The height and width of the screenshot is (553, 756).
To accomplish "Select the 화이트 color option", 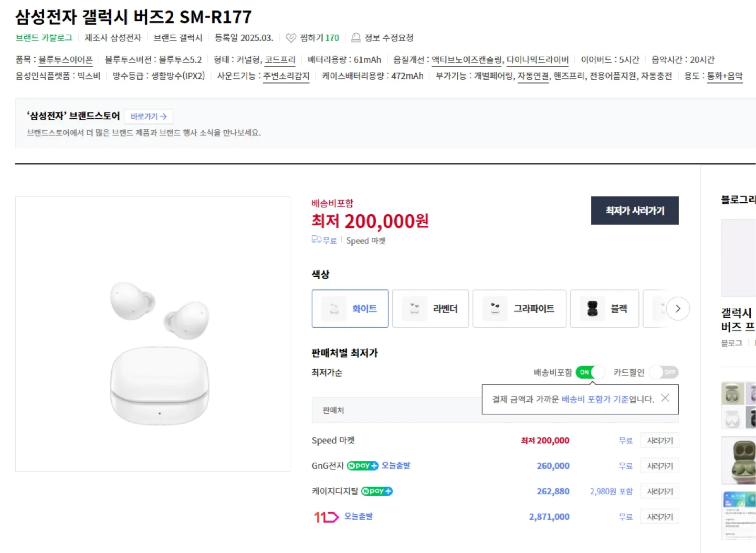I will 350,309.
